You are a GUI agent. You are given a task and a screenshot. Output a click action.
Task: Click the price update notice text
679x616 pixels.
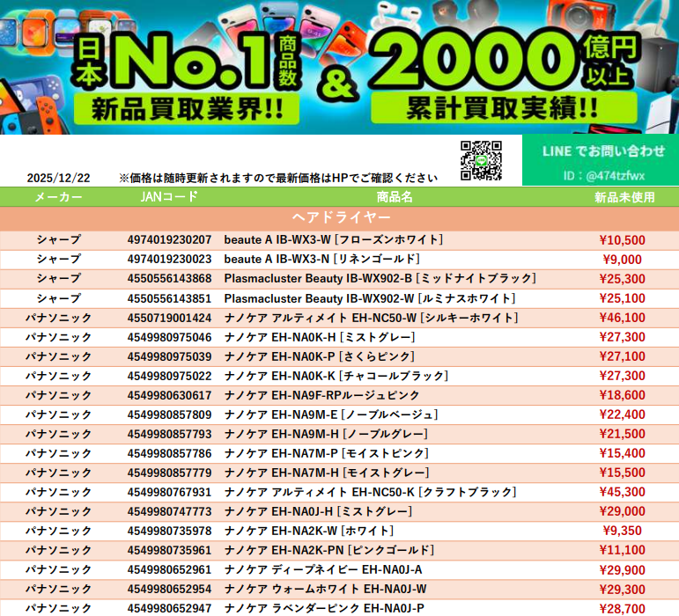pos(278,178)
